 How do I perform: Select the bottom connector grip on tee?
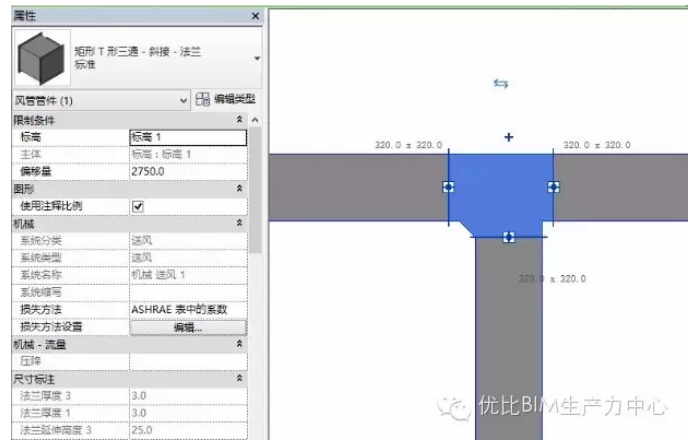coord(508,236)
